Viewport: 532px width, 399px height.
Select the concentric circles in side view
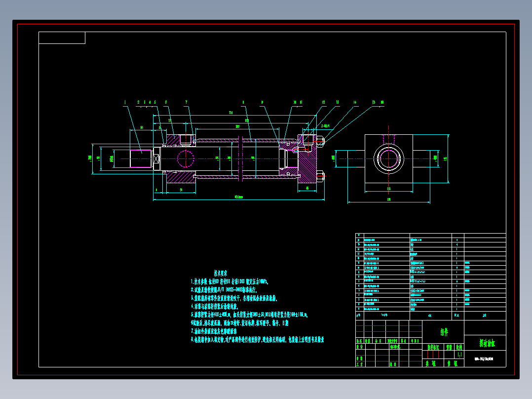tap(388, 159)
